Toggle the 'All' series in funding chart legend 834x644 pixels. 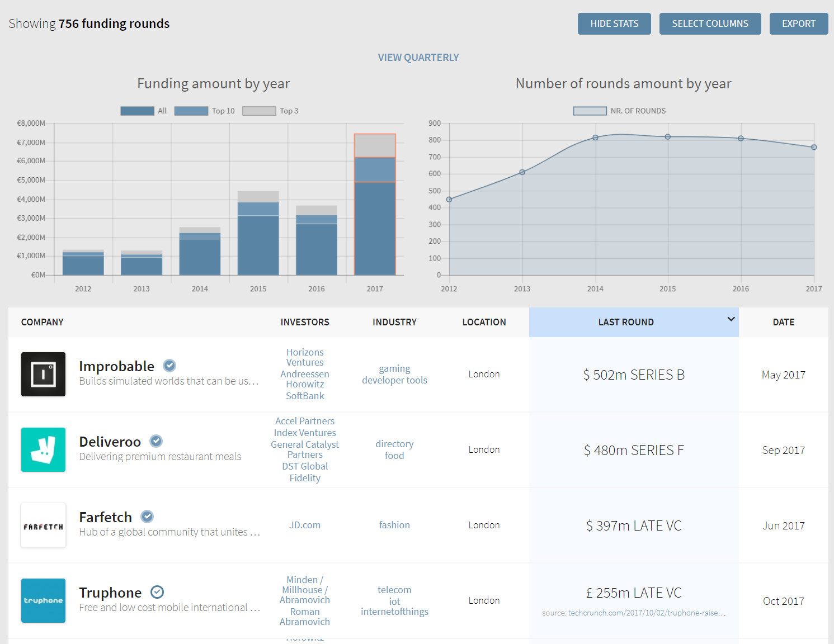click(143, 111)
